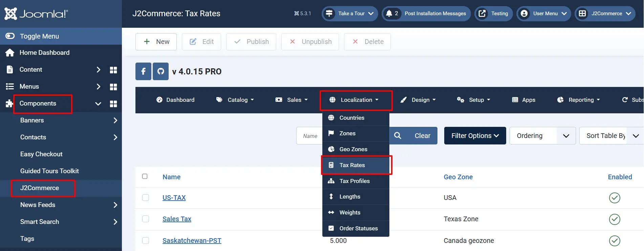The image size is (644, 251).
Task: Expand the Menus submenu arrow
Action: click(x=99, y=87)
